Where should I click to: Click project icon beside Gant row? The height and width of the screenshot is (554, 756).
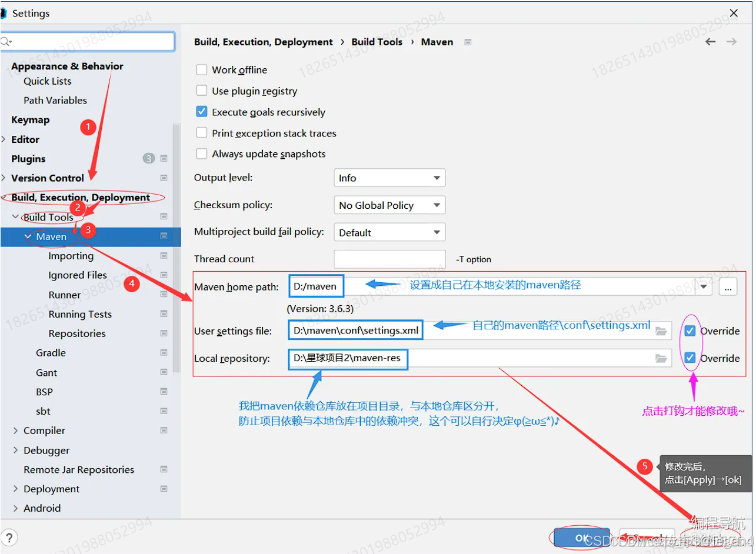tap(164, 372)
